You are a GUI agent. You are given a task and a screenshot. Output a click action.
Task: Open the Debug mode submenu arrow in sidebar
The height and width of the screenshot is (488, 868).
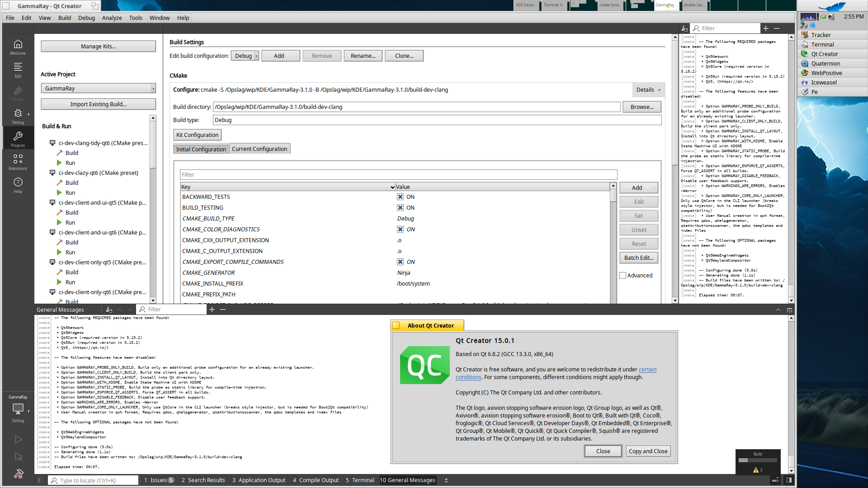(x=28, y=114)
